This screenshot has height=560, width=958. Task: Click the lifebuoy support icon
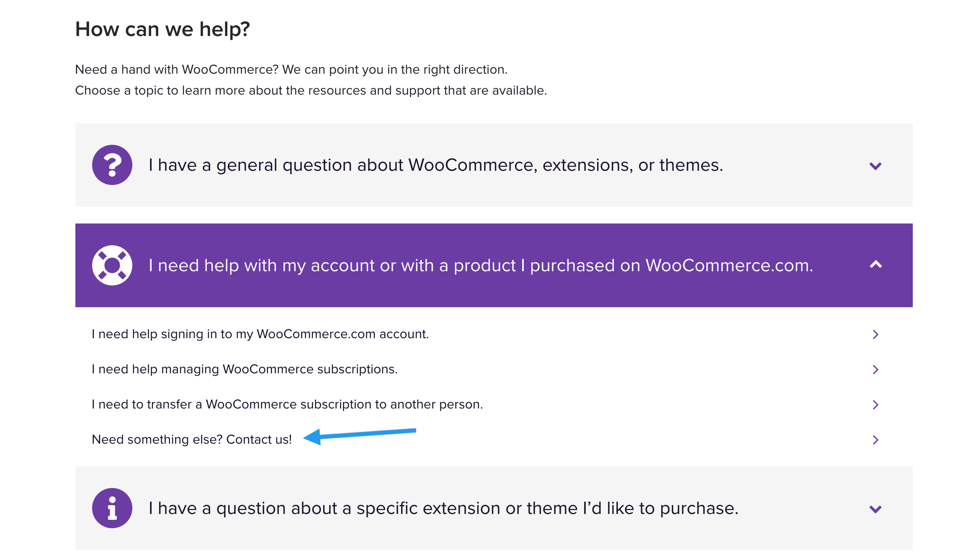(112, 265)
